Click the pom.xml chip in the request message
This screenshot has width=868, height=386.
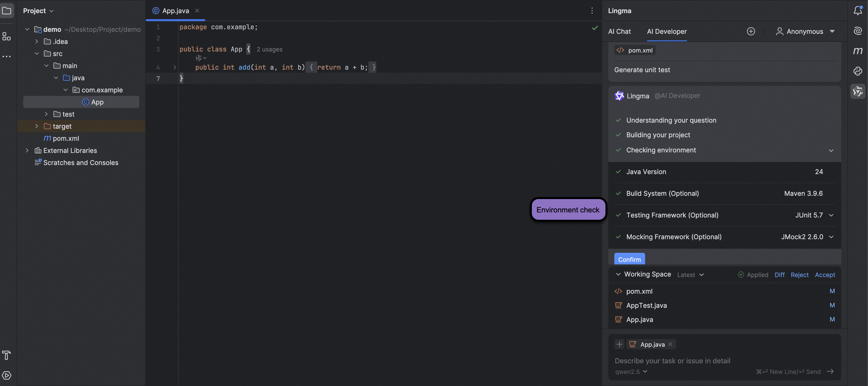(635, 50)
